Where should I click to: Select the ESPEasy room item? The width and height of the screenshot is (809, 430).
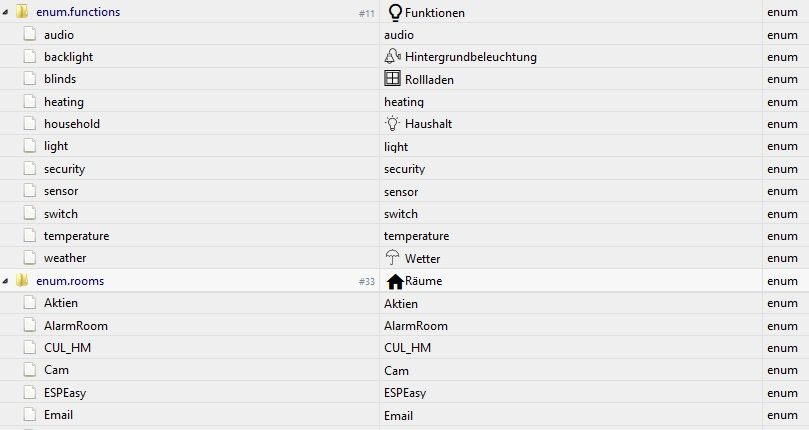(x=65, y=393)
